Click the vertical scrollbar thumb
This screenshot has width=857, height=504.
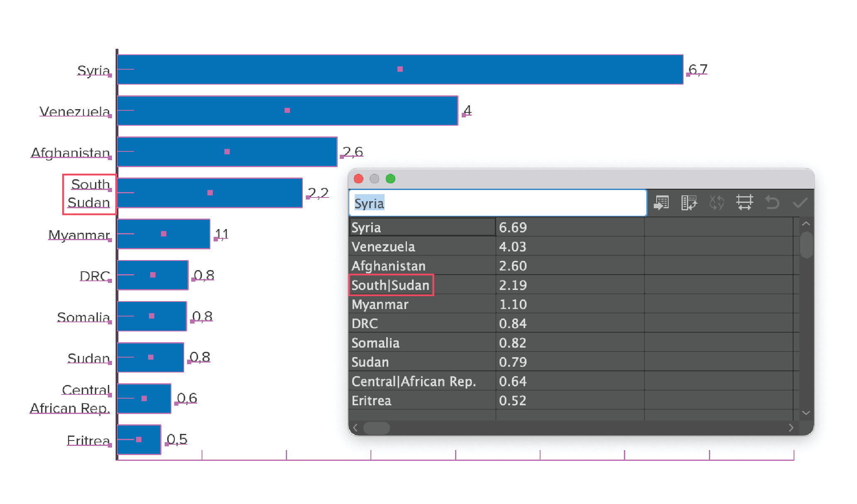click(806, 245)
